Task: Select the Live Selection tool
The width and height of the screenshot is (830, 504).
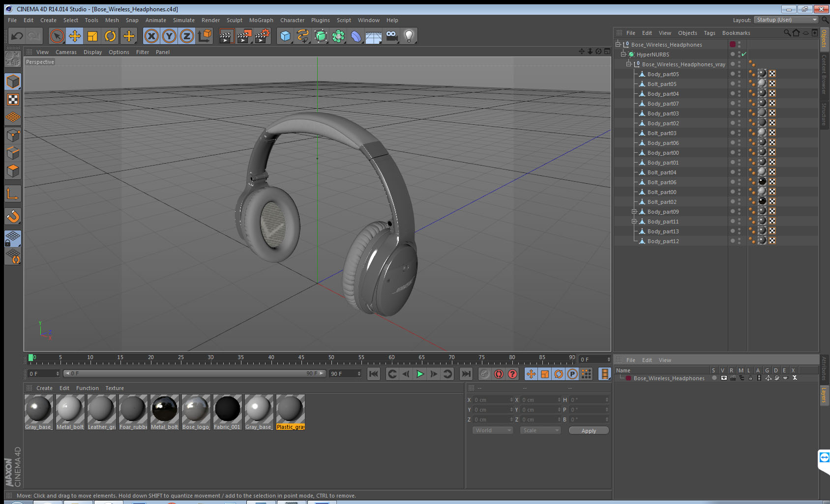Action: coord(57,36)
